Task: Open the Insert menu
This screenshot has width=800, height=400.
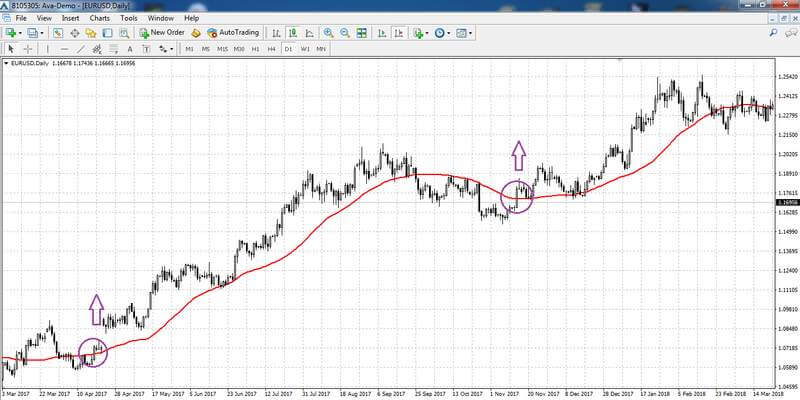Action: pyautogui.click(x=70, y=18)
